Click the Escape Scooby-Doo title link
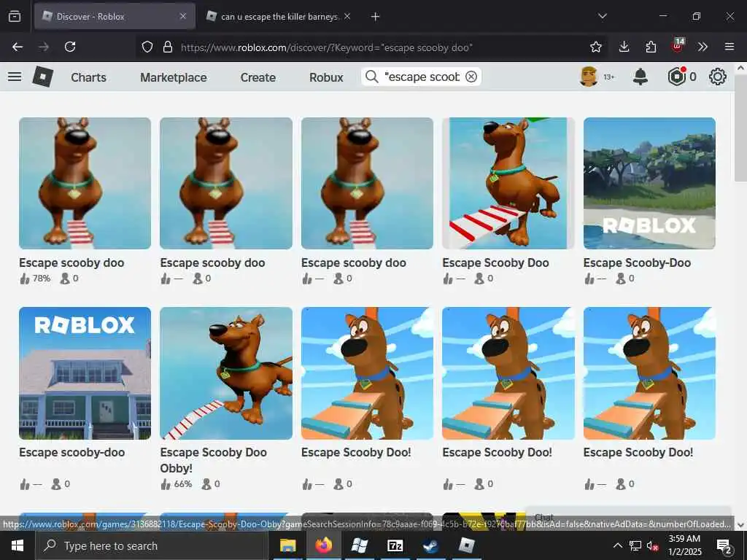 pos(637,262)
